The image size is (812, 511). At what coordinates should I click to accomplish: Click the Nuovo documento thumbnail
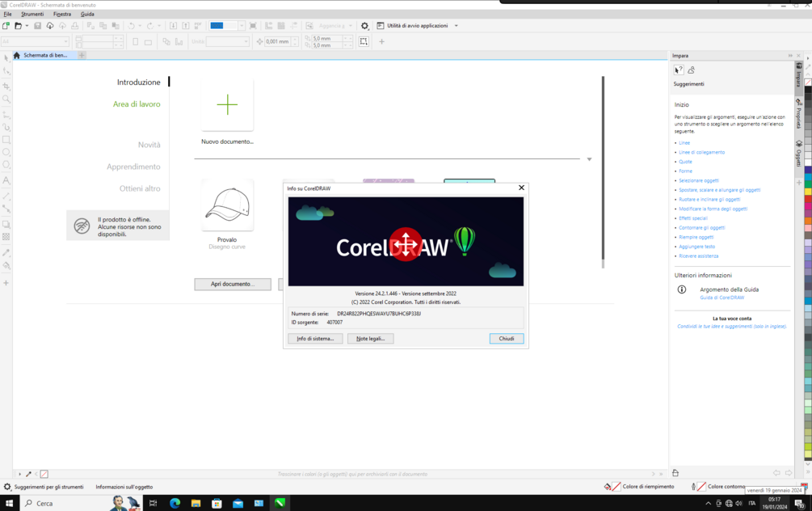227,104
